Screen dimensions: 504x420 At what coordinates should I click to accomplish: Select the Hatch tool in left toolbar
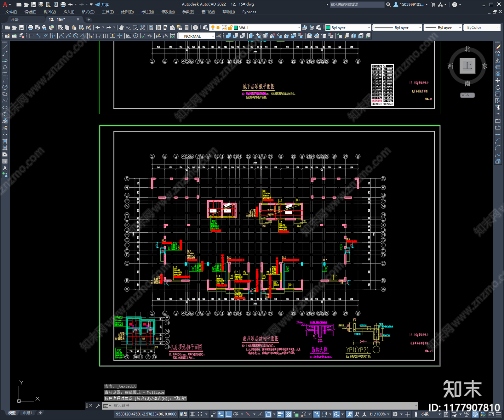click(5, 141)
